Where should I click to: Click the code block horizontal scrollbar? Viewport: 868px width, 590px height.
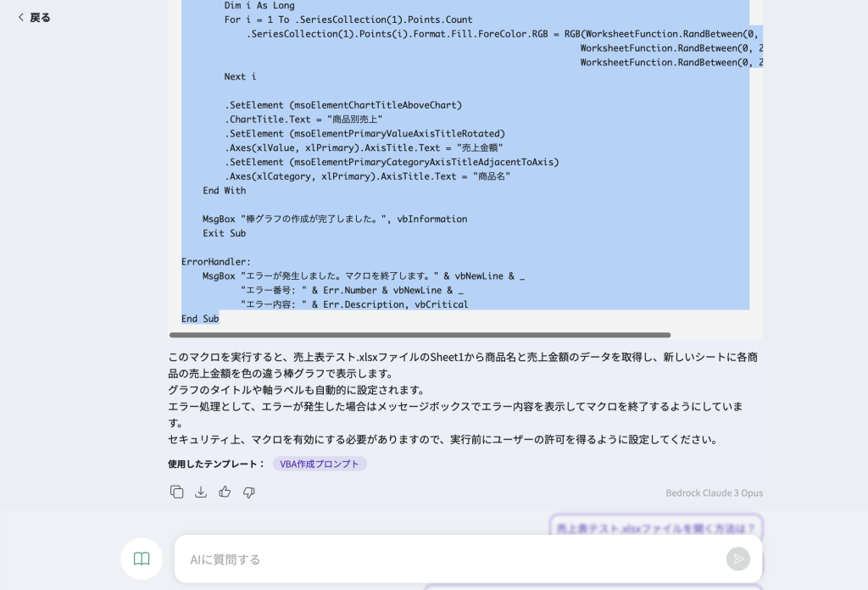point(420,335)
